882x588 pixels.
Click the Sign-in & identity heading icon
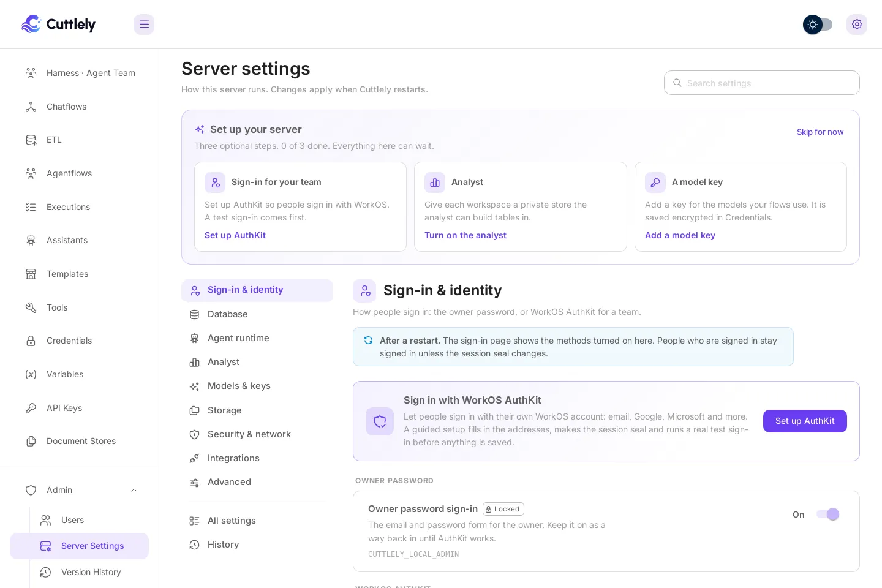pos(364,291)
